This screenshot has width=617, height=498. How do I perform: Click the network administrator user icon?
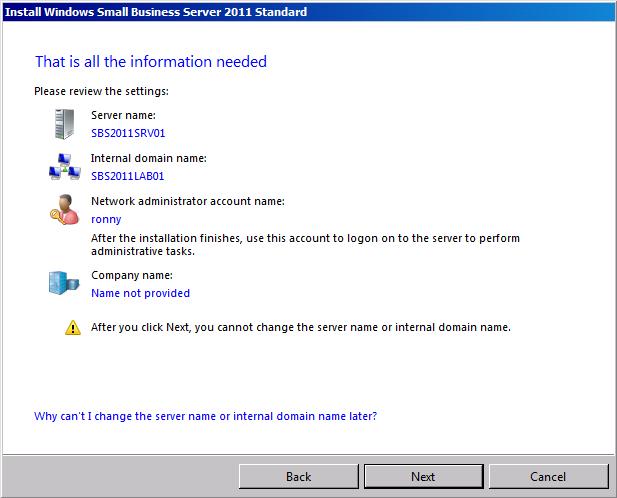point(64,210)
